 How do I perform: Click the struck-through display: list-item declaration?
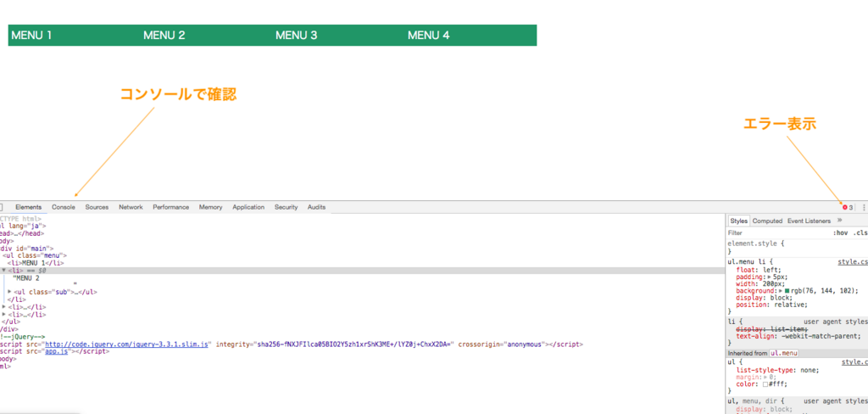click(x=772, y=329)
